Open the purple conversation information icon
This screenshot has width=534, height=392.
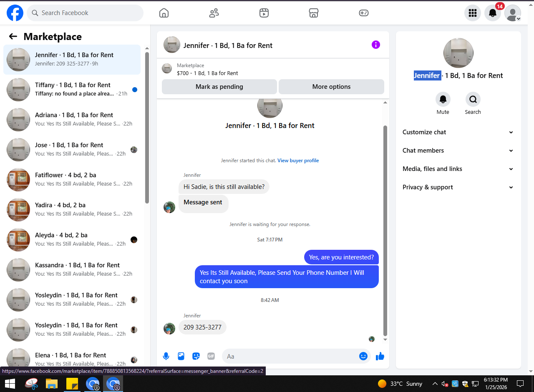point(376,45)
